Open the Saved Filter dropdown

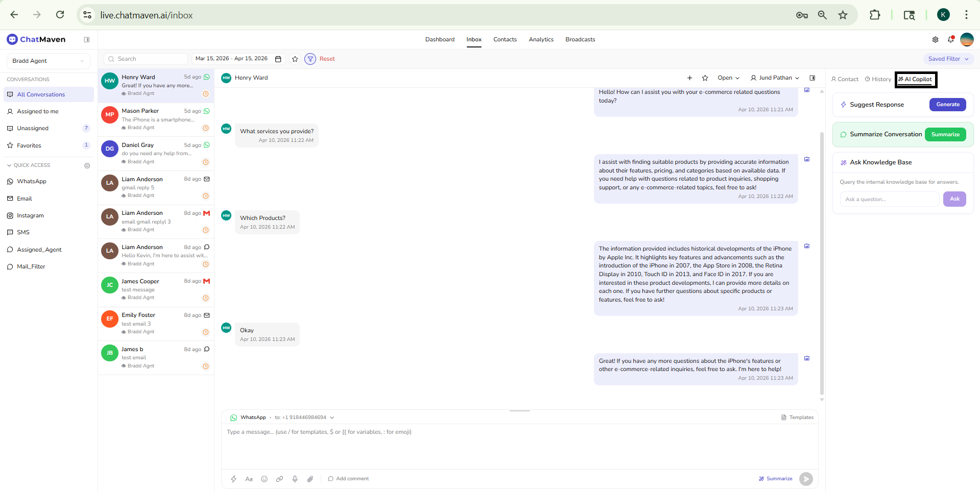[948, 59]
